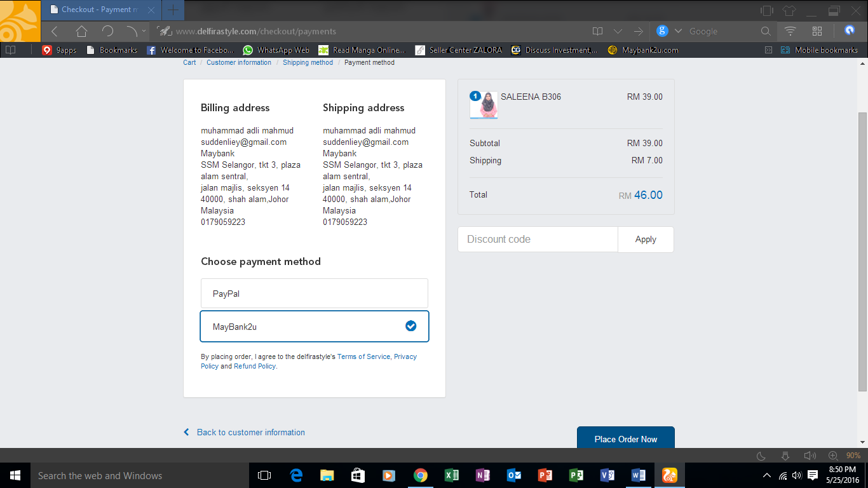
Task: Launch Microsoft Edge from taskbar
Action: 296,475
